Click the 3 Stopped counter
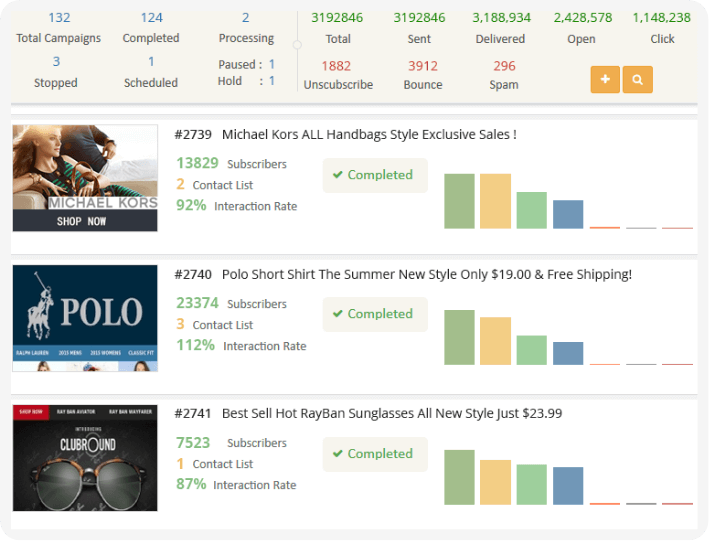 (56, 72)
